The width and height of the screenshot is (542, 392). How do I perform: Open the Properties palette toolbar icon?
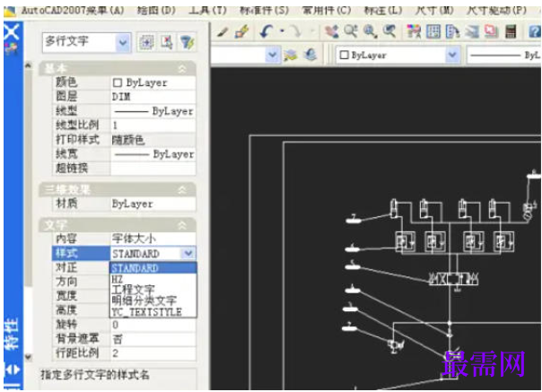pos(414,31)
